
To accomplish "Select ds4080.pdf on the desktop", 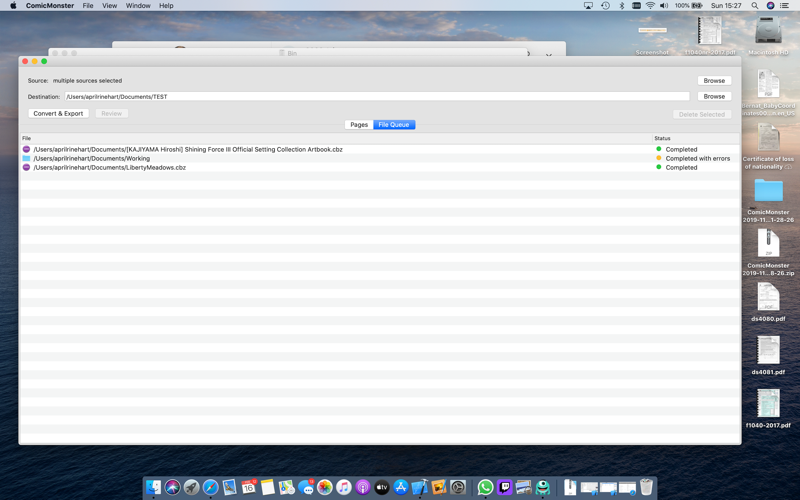I will click(768, 302).
